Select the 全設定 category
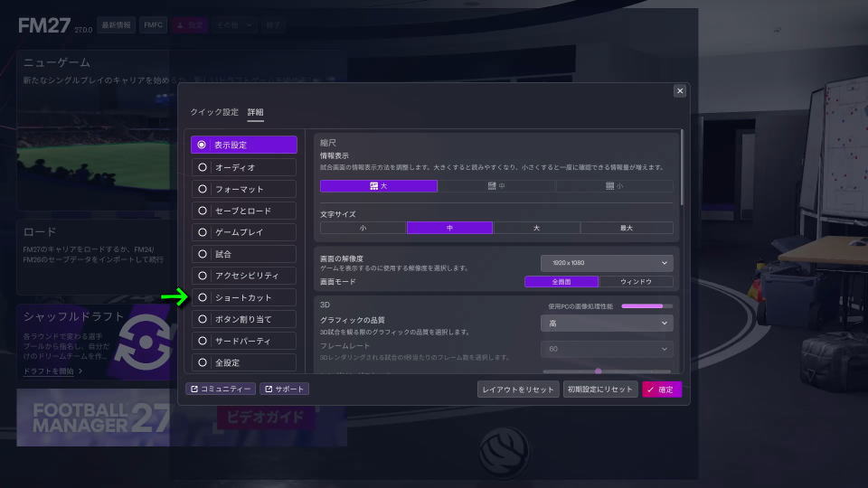Screen dimensions: 868x488 (x=243, y=362)
